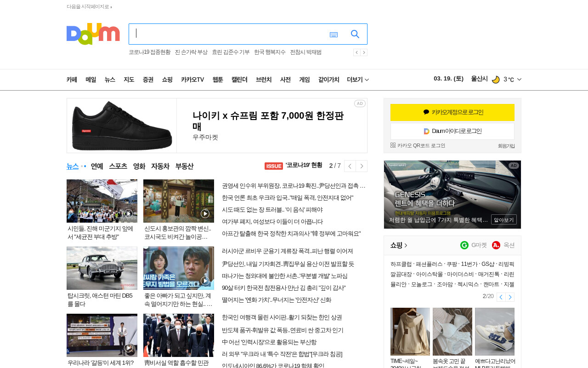The image size is (588, 368).
Task: Open the MLB sneakers product thumbnail
Action: 495,332
